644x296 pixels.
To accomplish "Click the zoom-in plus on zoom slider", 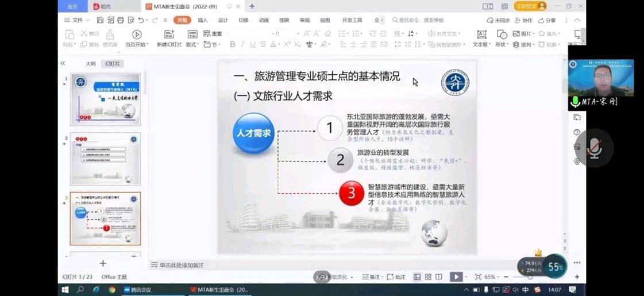I will click(x=577, y=277).
